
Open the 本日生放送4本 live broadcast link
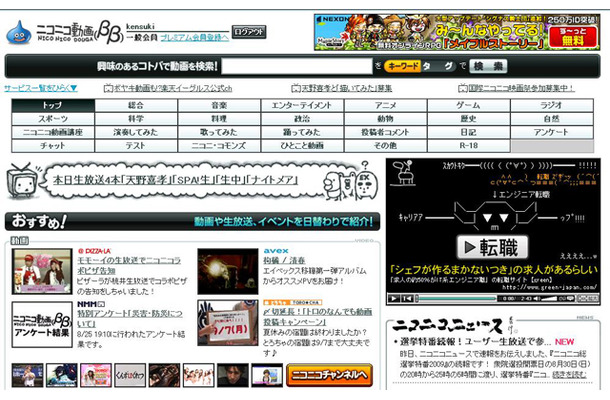click(x=175, y=180)
